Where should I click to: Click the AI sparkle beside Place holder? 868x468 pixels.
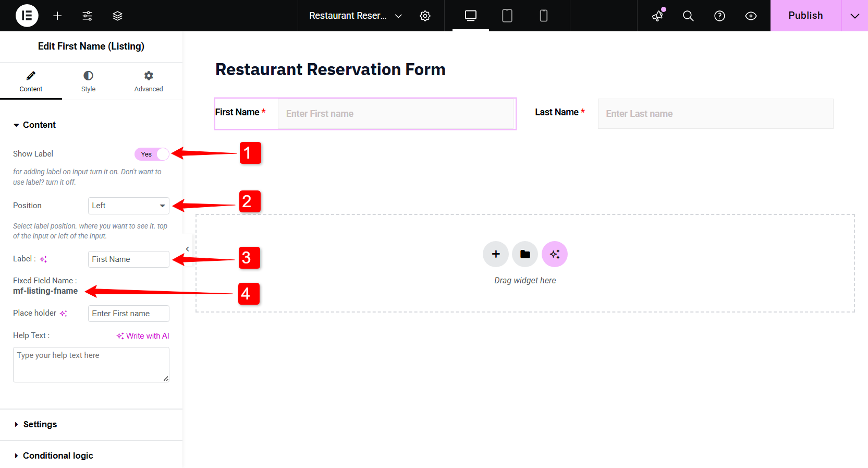[64, 314]
